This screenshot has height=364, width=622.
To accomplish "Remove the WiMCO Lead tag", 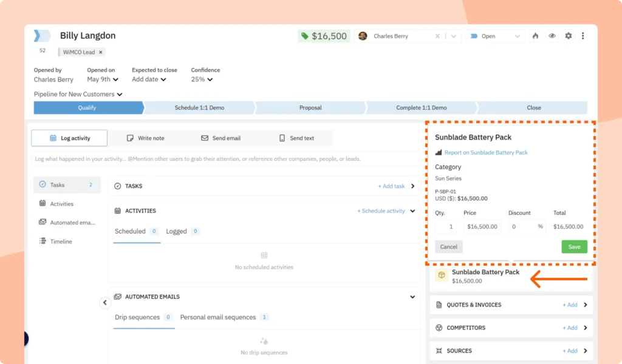I will click(x=100, y=52).
